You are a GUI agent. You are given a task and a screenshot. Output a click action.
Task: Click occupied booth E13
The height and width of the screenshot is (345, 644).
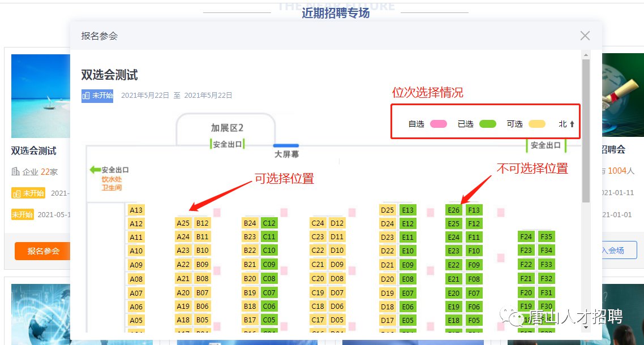[408, 210]
